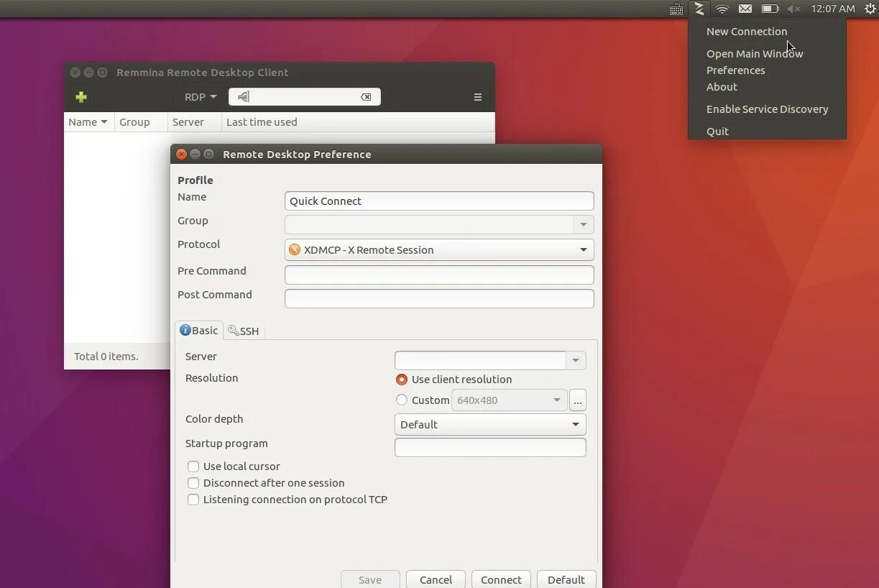Click the key icon on SSH tab
This screenshot has width=879, height=588.
pos(233,331)
